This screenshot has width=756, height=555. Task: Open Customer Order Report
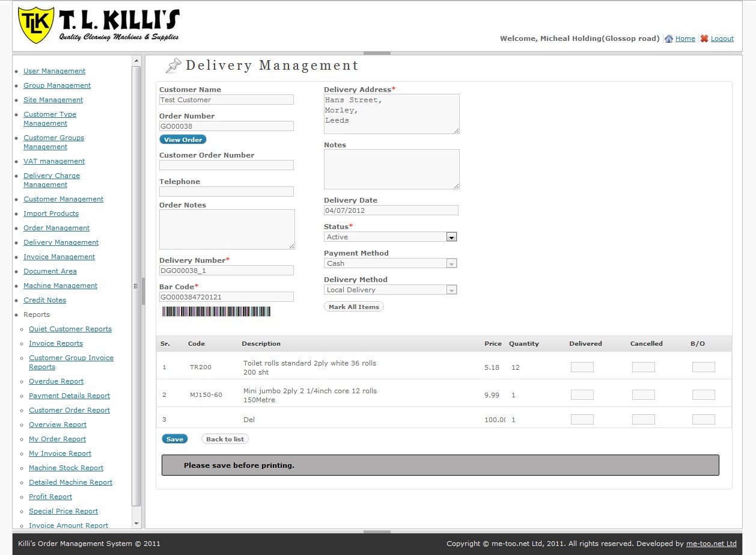point(69,410)
